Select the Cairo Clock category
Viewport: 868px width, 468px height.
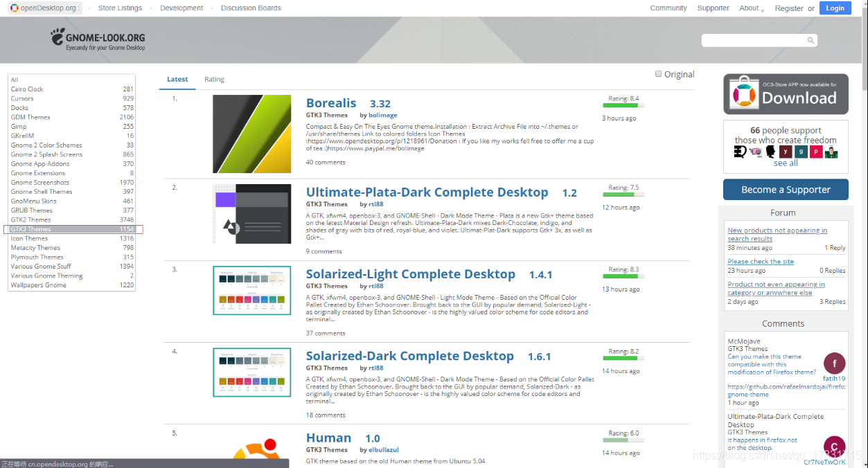point(72,89)
